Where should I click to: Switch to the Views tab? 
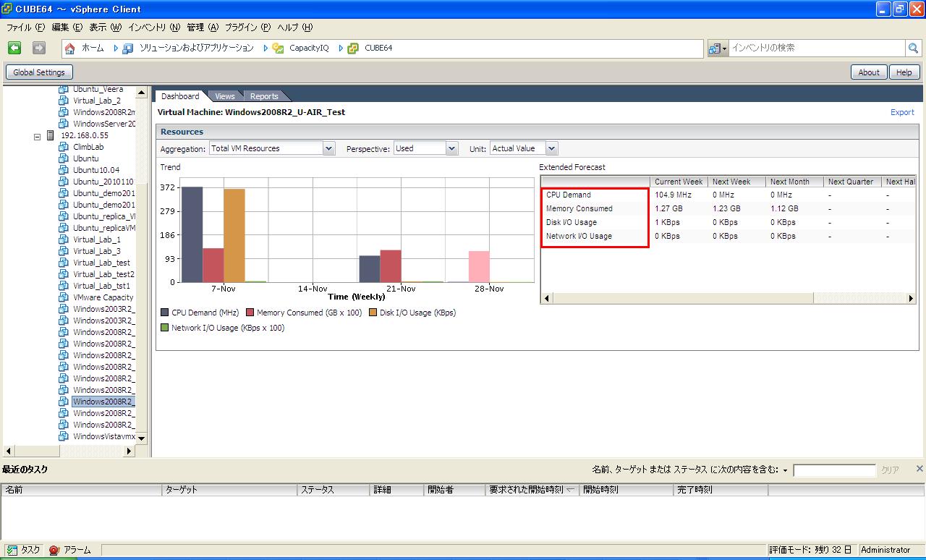pyautogui.click(x=225, y=96)
